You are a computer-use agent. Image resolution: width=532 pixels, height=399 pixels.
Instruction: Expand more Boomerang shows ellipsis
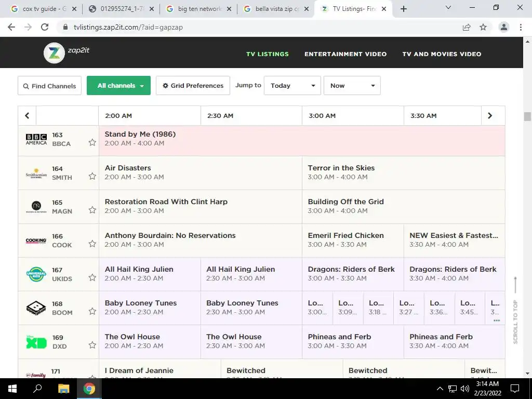[x=497, y=320]
